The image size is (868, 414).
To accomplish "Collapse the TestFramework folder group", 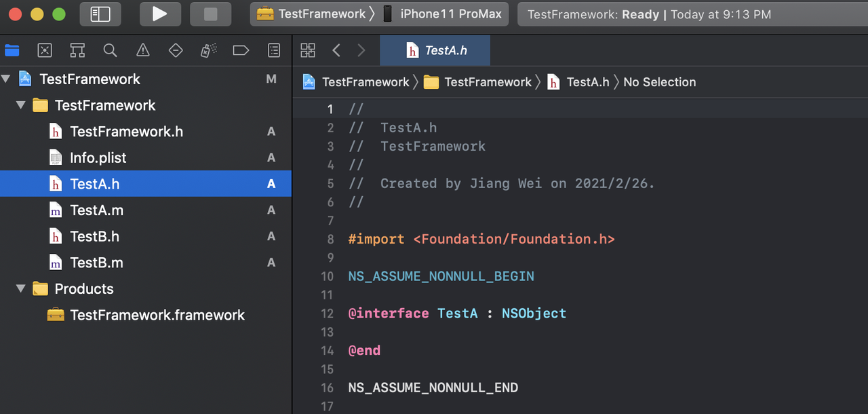I will tap(21, 105).
